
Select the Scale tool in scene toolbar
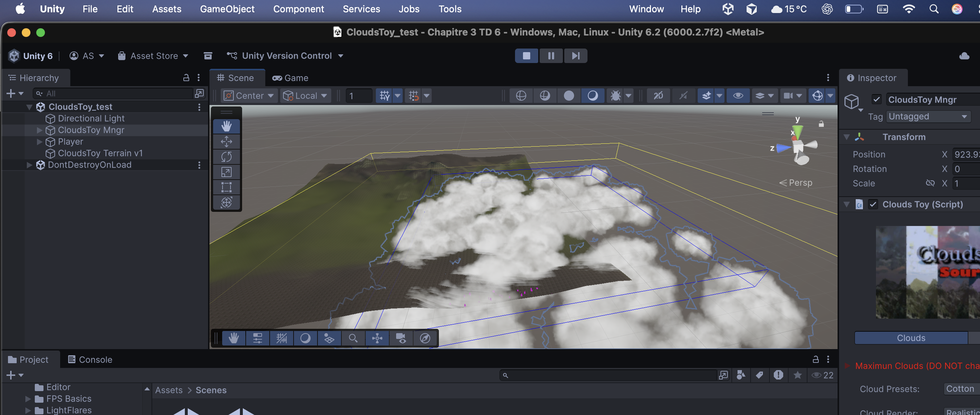(x=227, y=172)
